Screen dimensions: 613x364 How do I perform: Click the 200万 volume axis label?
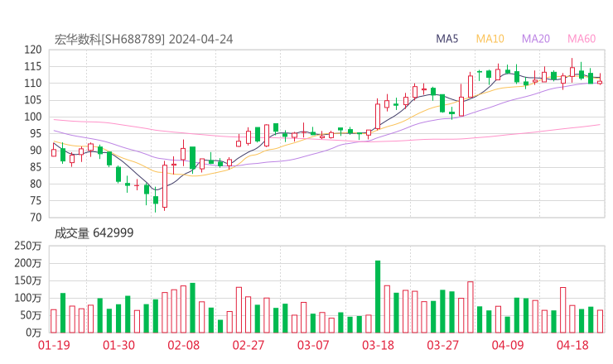click(x=28, y=264)
